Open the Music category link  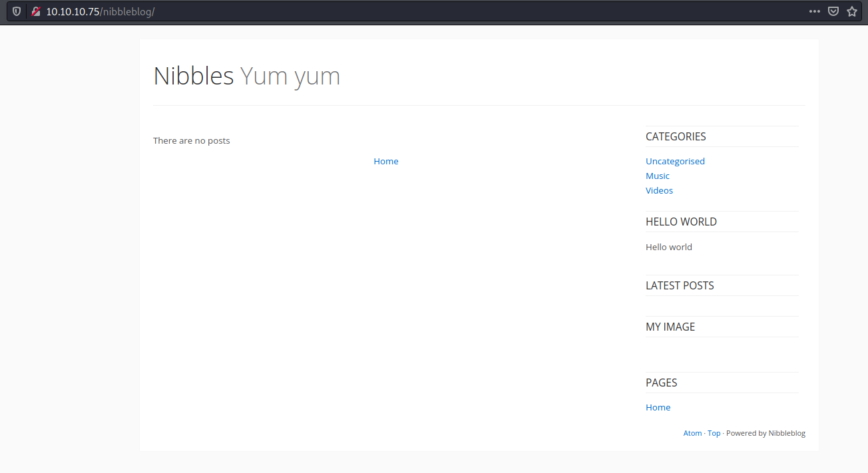pyautogui.click(x=658, y=176)
